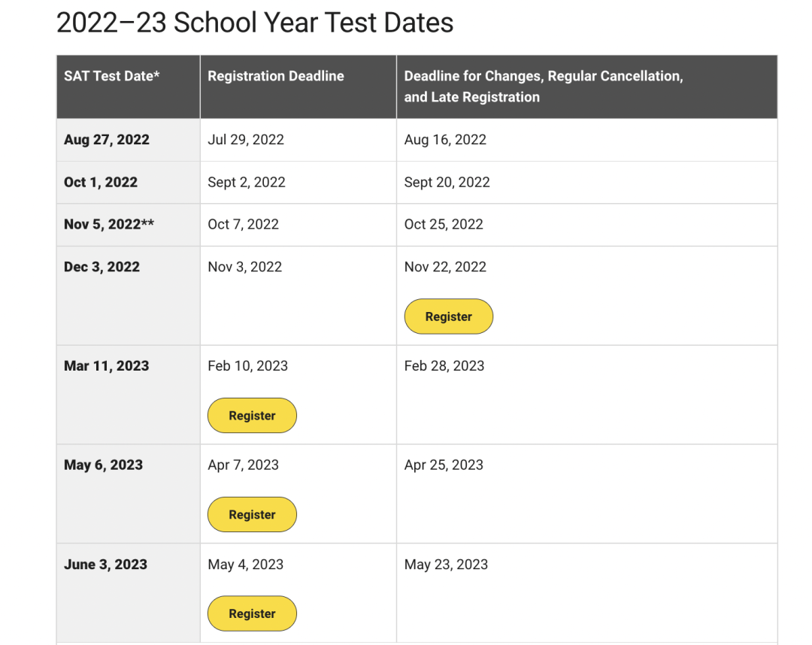This screenshot has height=645, width=812.
Task: Select the Dec 3, 2022 test date cell
Action: [x=129, y=295]
